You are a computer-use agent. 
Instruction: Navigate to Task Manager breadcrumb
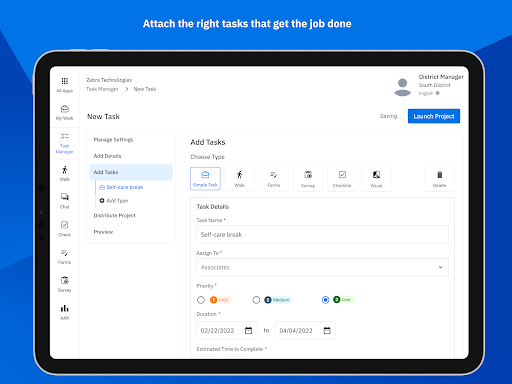click(x=102, y=89)
